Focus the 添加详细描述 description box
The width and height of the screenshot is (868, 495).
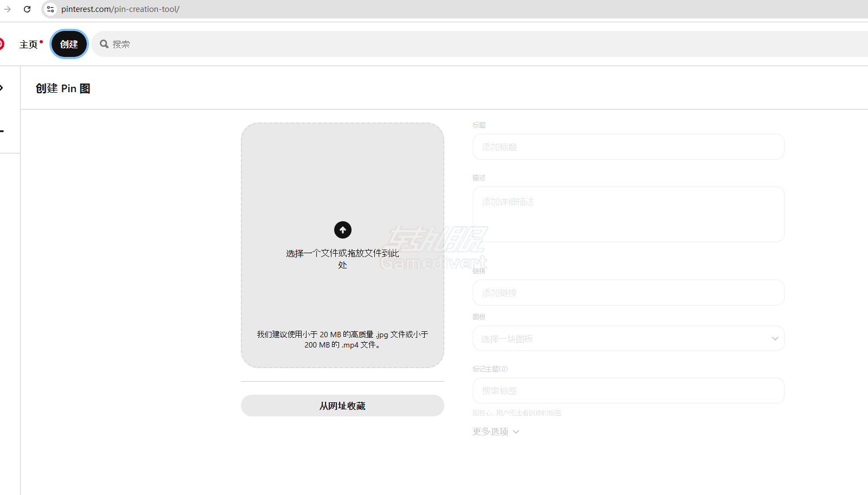pos(628,214)
